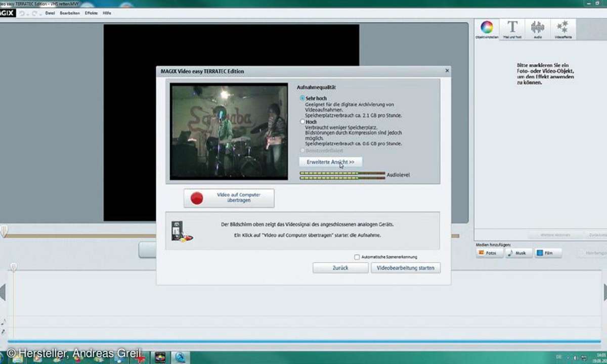Add media with the Fotos button
The image size is (607, 364).
tap(489, 253)
